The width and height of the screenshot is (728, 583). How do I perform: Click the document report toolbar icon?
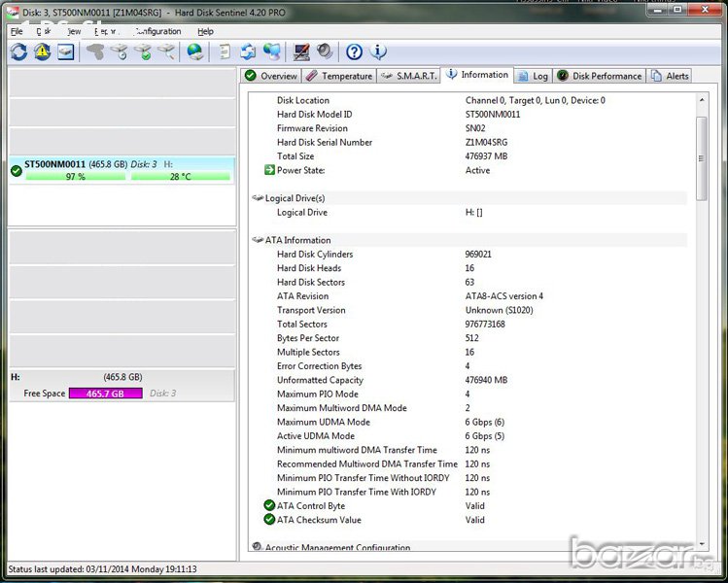click(x=225, y=52)
